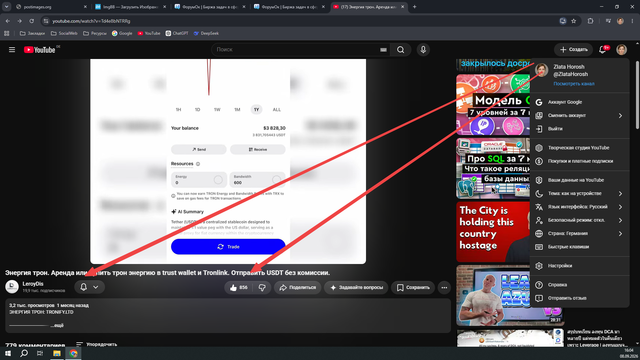Click the Сохранить button

(413, 287)
